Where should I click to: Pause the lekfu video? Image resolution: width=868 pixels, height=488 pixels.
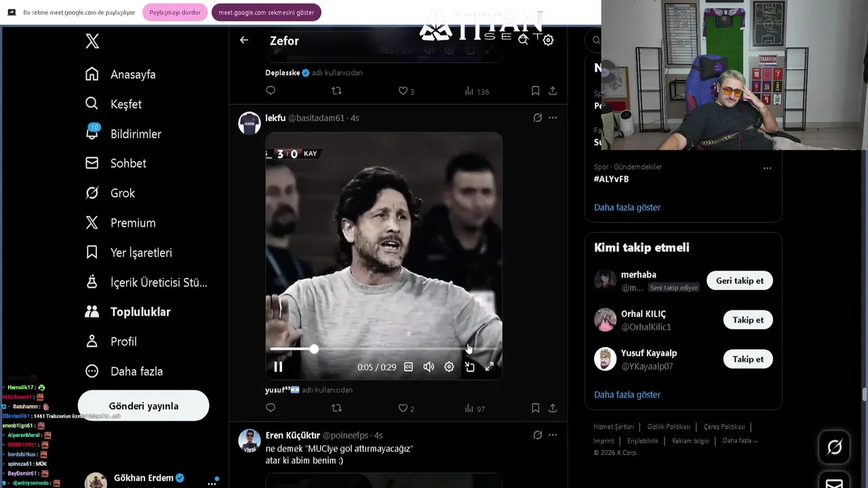[278, 367]
